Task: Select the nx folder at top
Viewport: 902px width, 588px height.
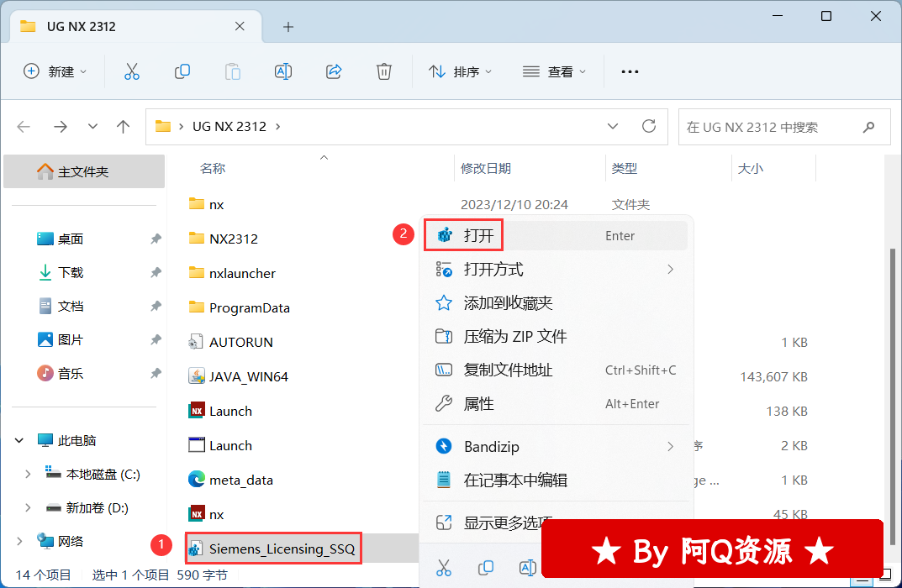Action: coord(206,204)
